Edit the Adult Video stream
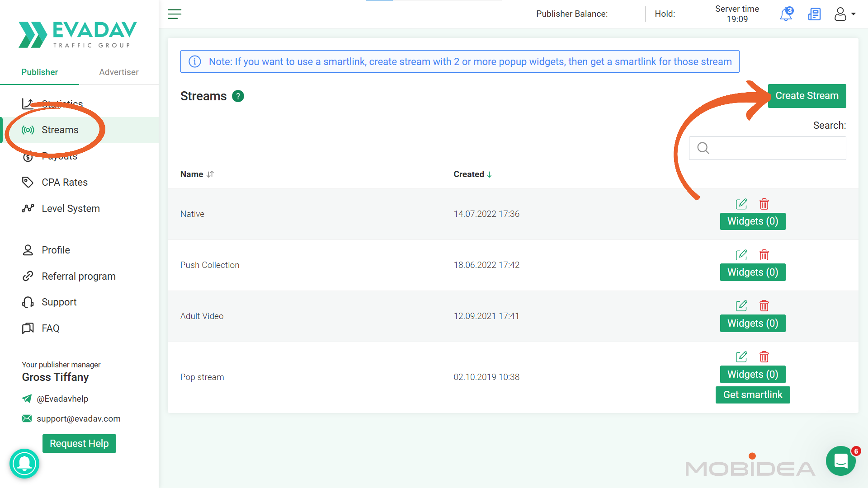Viewport: 868px width, 488px height. point(741,305)
